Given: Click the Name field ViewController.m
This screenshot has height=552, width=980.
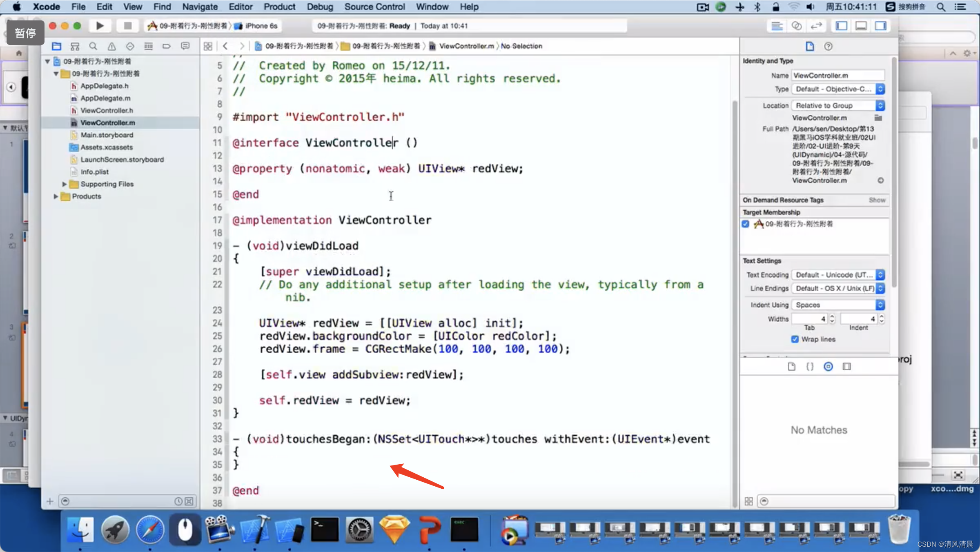Looking at the screenshot, I should click(x=838, y=76).
